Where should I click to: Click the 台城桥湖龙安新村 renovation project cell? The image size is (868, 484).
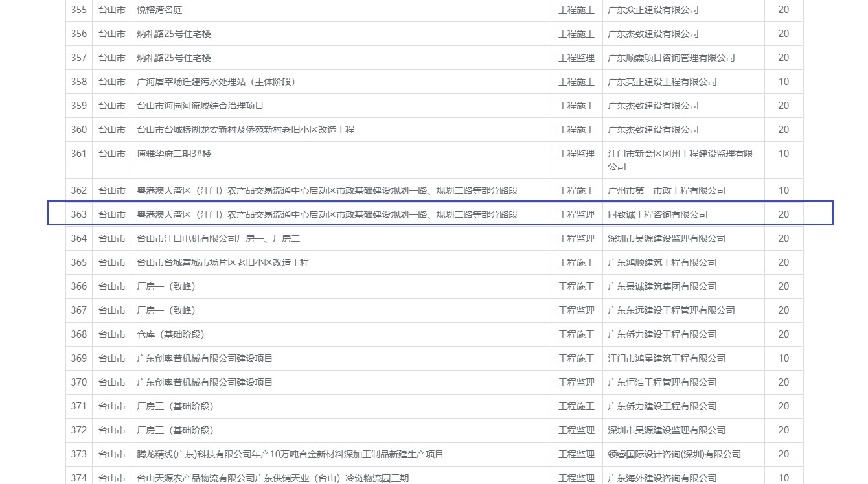tap(246, 130)
